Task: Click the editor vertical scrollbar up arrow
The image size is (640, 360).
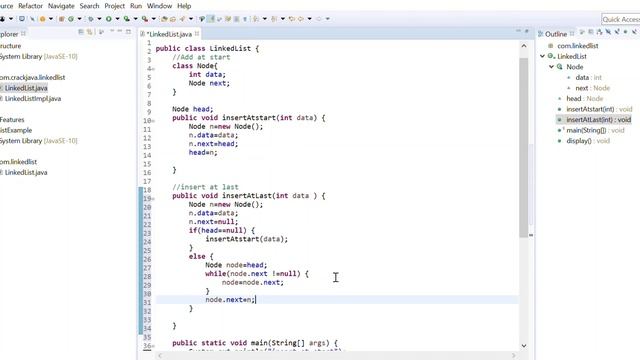Action: (524, 46)
